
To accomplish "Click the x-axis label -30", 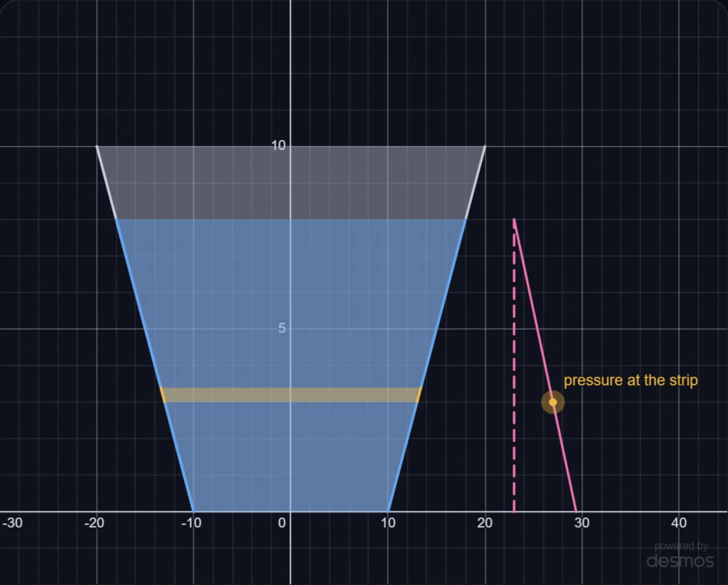I will (12, 523).
